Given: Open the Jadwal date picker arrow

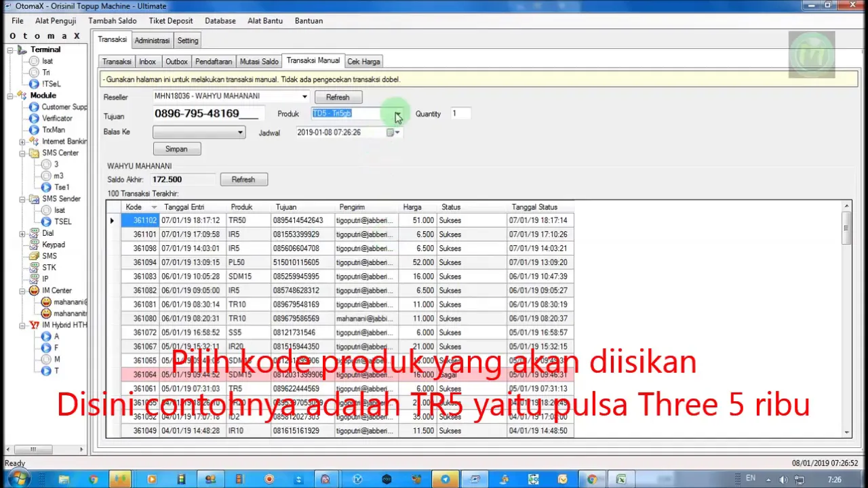Looking at the screenshot, I should pyautogui.click(x=397, y=133).
